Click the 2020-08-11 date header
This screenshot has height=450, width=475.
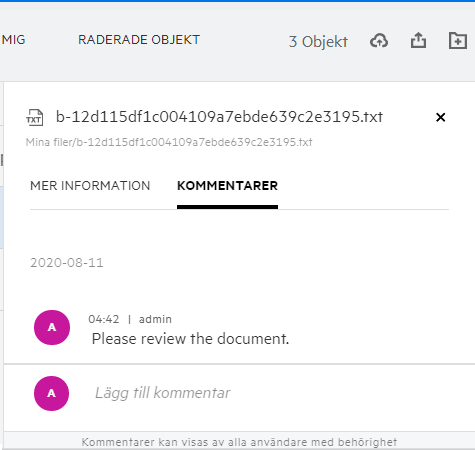click(67, 263)
